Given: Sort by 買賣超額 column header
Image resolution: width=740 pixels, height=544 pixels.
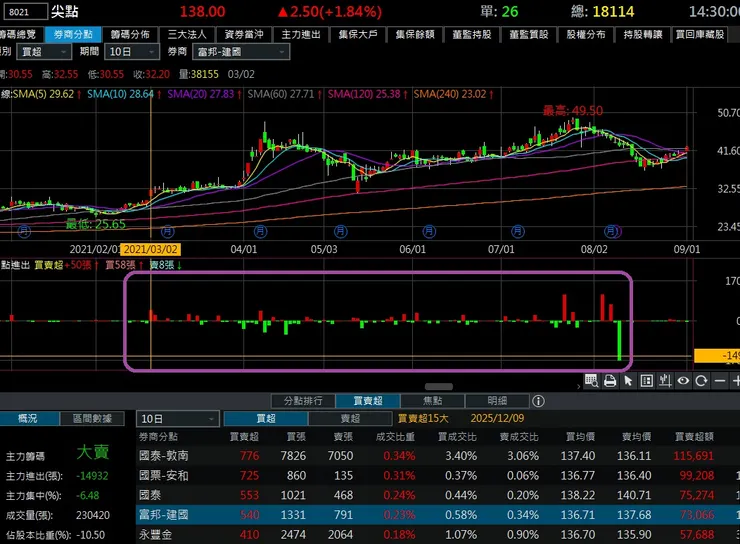Looking at the screenshot, I should pyautogui.click(x=694, y=437).
